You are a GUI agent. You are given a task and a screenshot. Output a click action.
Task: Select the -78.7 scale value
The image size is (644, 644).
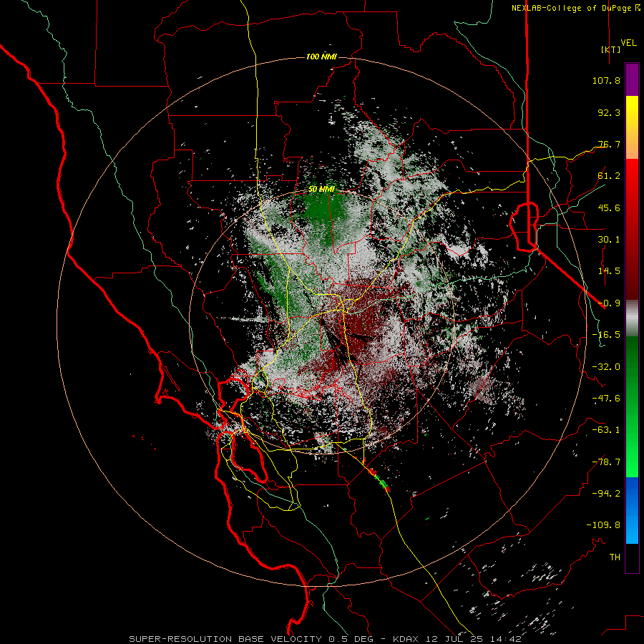(606, 462)
